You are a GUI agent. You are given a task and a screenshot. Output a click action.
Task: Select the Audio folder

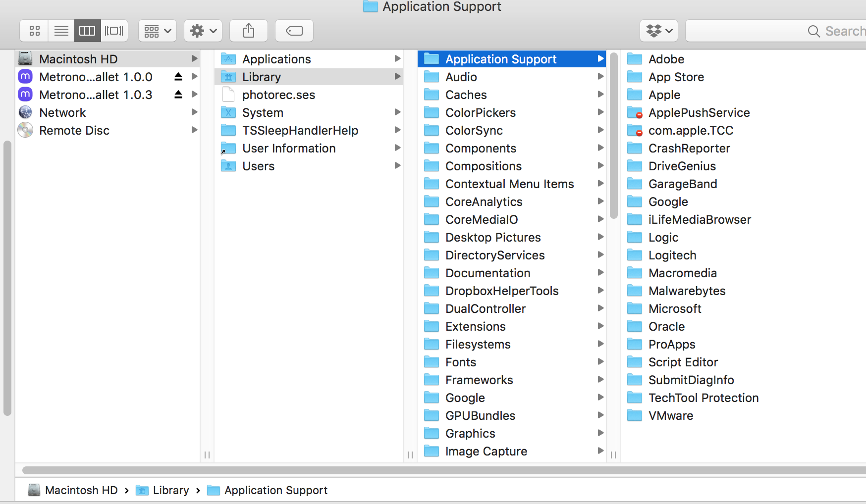(461, 77)
